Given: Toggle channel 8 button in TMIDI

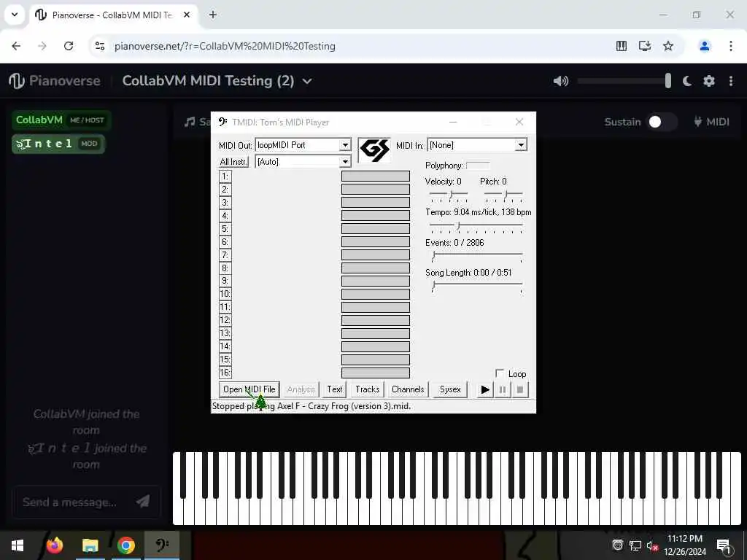Looking at the screenshot, I should (225, 268).
